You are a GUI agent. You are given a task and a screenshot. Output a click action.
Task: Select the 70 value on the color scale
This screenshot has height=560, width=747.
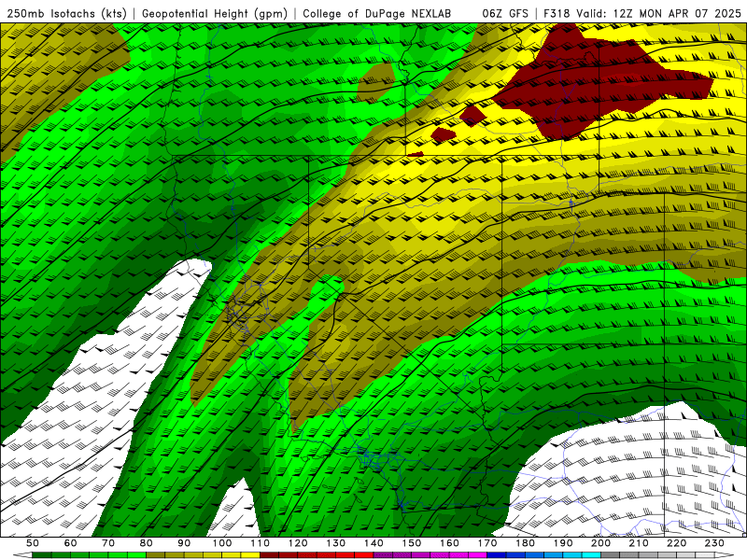click(x=108, y=543)
